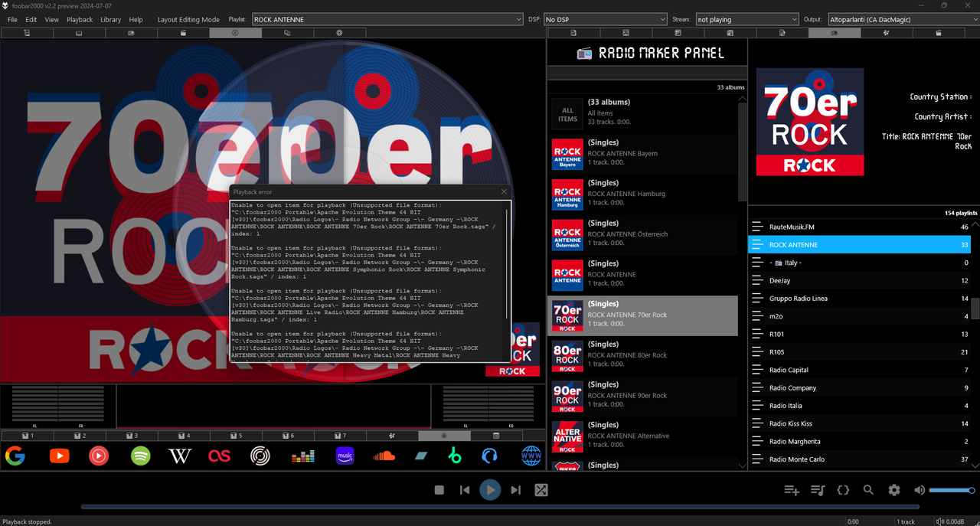
Task: Open the DSP dropdown showing No DSP
Action: pyautogui.click(x=606, y=19)
